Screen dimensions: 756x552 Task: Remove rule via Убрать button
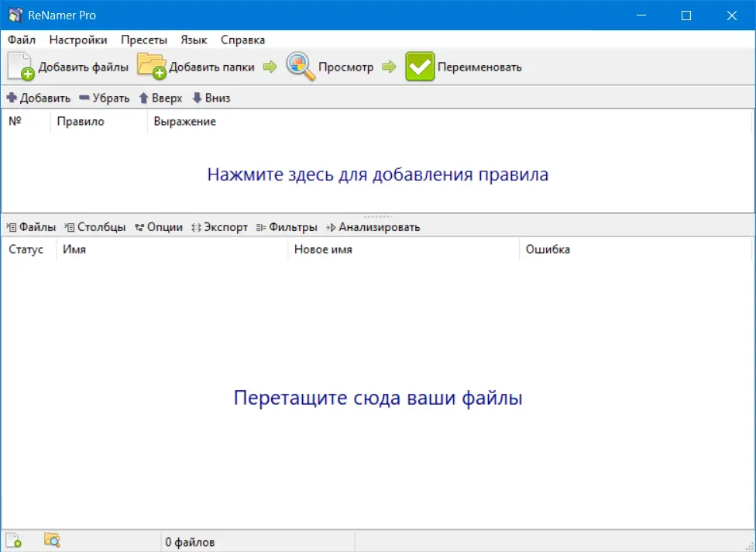point(104,98)
